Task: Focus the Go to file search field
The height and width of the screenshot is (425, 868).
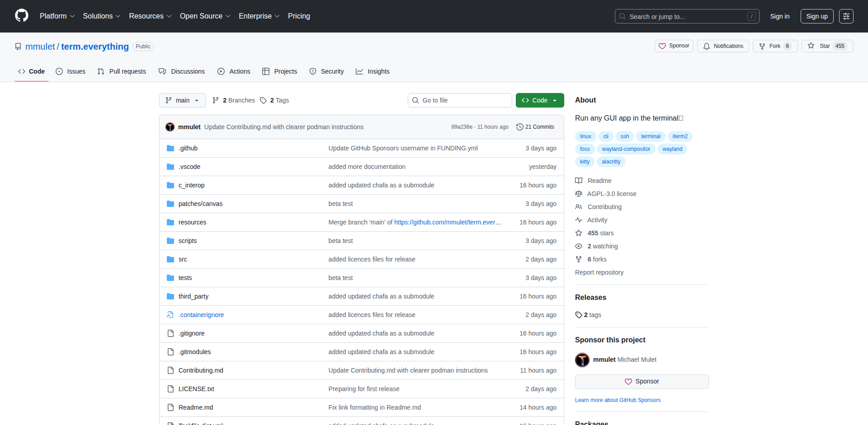Action: (460, 100)
